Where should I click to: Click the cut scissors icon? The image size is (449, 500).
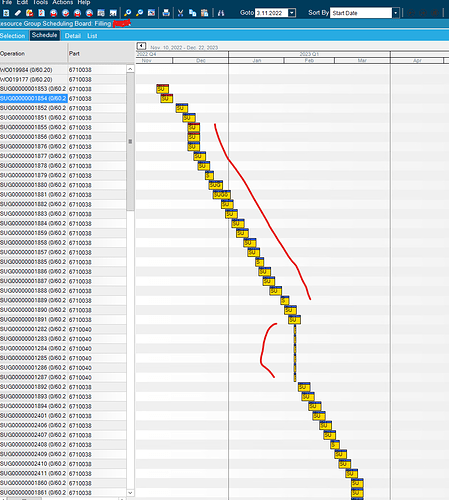[180, 13]
